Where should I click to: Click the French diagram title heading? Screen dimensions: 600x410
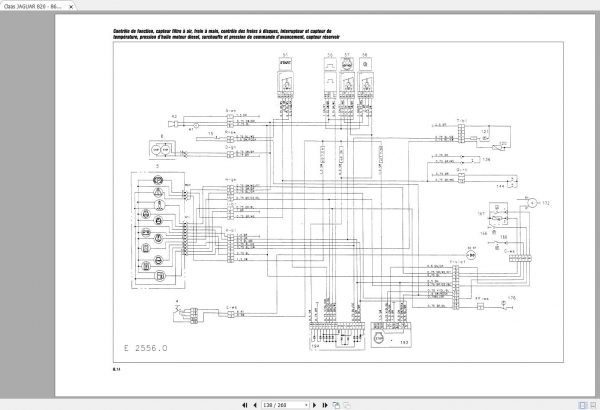pos(226,34)
